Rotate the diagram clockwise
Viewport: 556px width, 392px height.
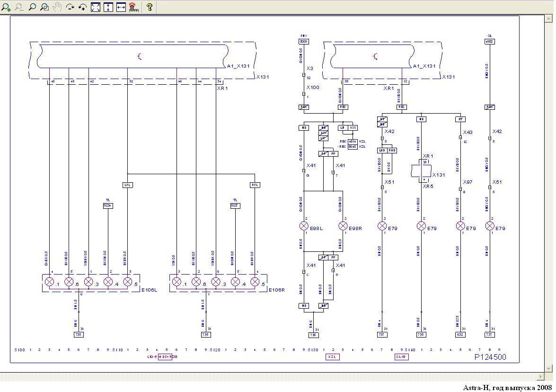(70, 7)
